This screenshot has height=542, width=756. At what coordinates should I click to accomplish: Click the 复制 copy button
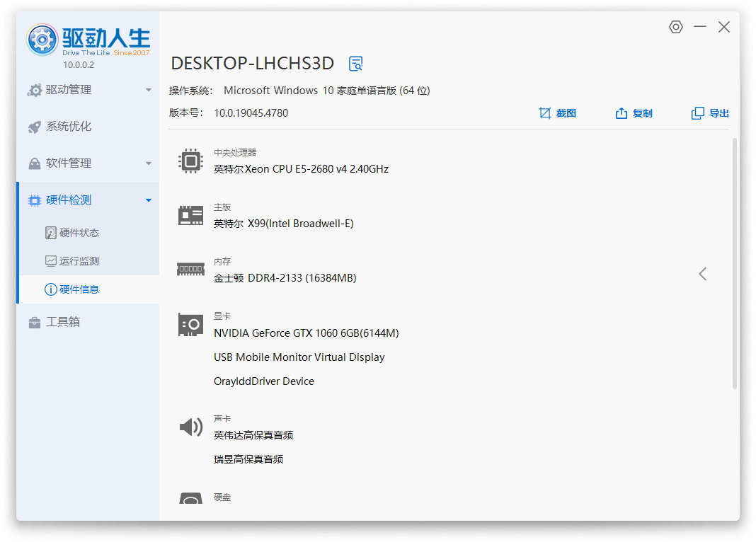[x=634, y=113]
